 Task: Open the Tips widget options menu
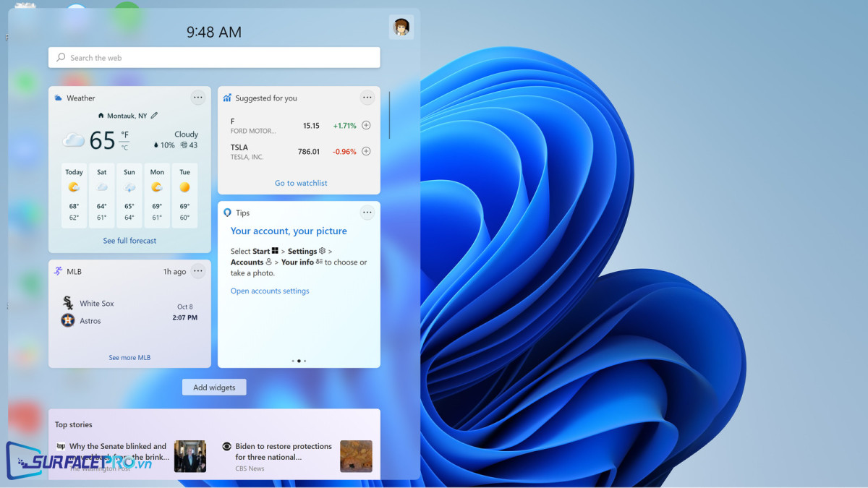[367, 213]
